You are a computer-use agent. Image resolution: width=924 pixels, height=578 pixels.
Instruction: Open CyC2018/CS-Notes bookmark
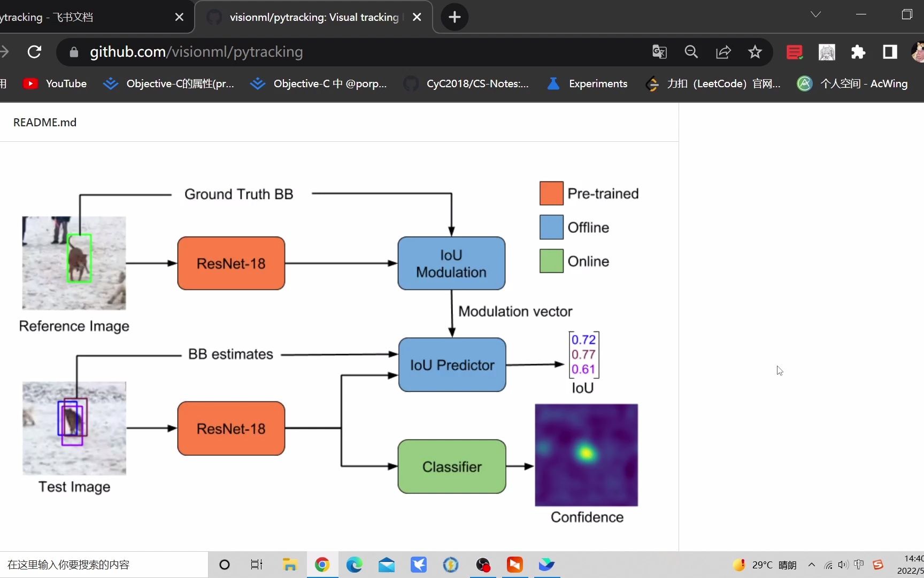[x=466, y=83]
